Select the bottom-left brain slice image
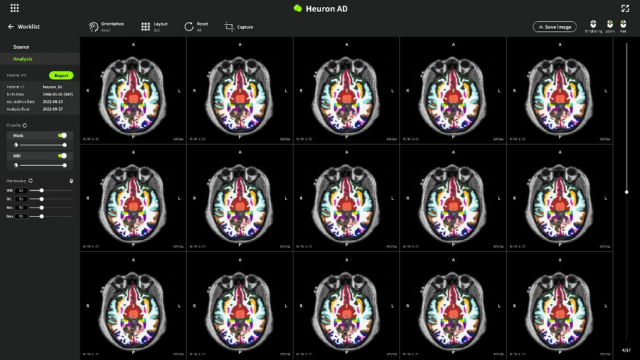 click(133, 305)
